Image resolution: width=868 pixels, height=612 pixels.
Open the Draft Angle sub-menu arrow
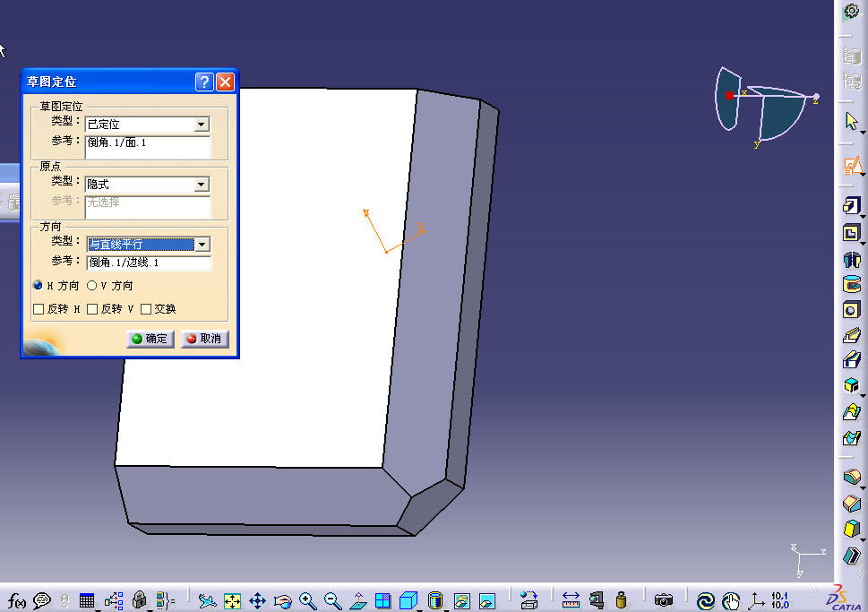pos(863,539)
